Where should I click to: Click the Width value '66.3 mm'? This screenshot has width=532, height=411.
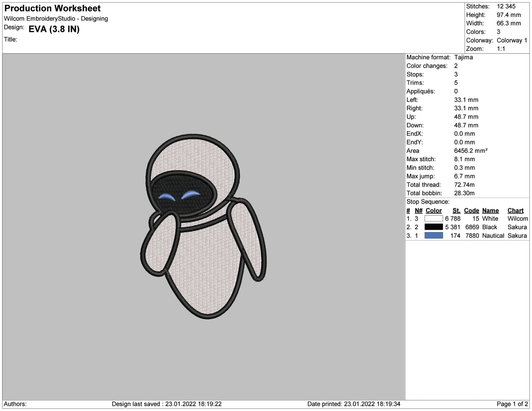[508, 23]
